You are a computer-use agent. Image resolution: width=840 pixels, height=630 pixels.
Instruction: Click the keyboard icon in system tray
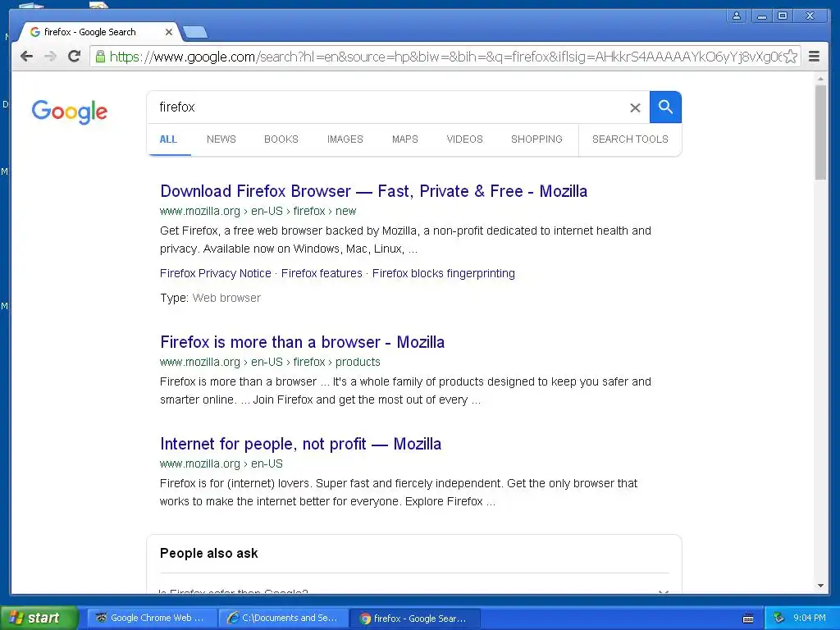[748, 619]
